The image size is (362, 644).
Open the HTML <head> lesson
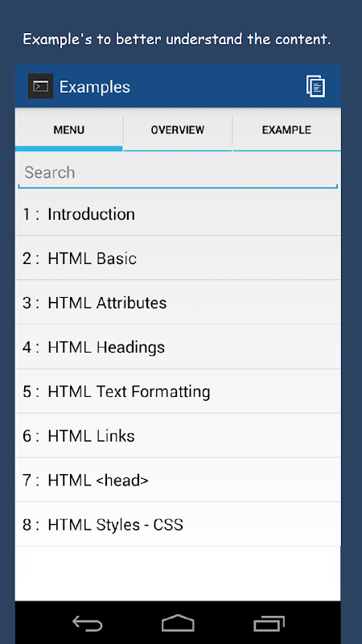(x=178, y=480)
